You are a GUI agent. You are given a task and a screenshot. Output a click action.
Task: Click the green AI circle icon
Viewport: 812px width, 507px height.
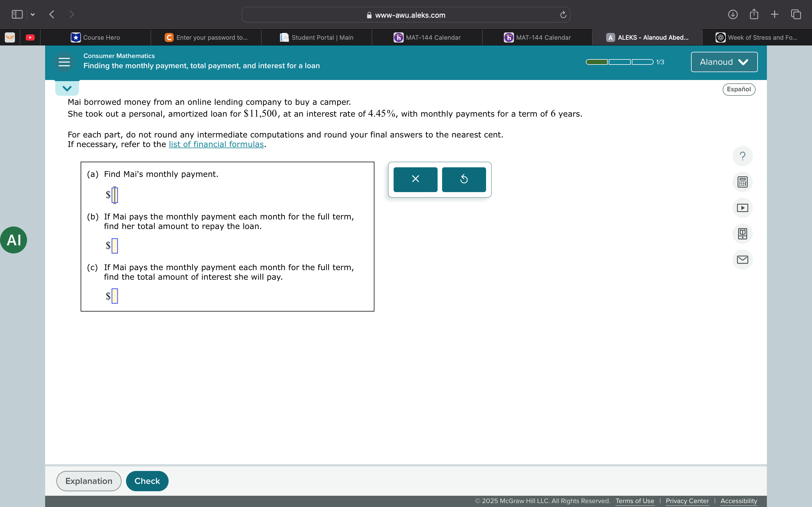[x=14, y=240]
